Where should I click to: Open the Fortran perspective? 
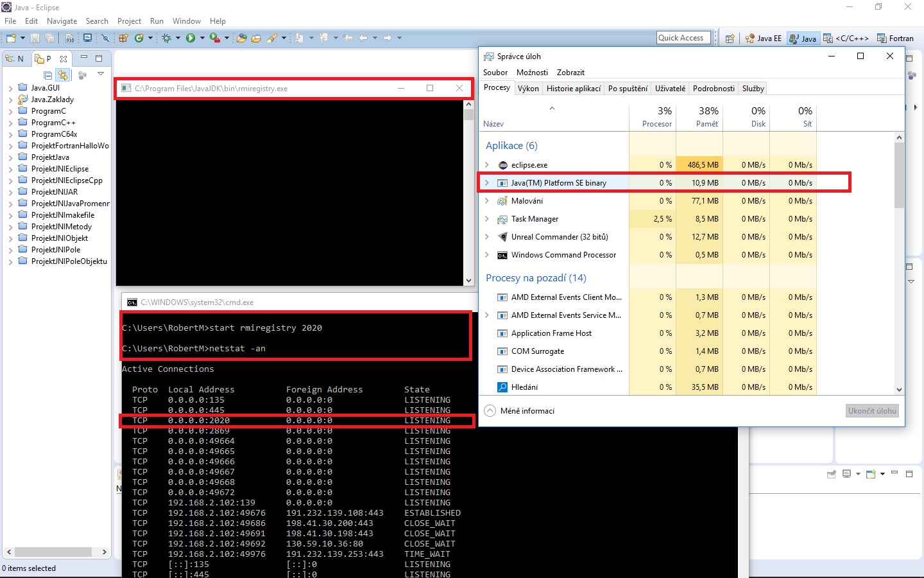point(896,38)
